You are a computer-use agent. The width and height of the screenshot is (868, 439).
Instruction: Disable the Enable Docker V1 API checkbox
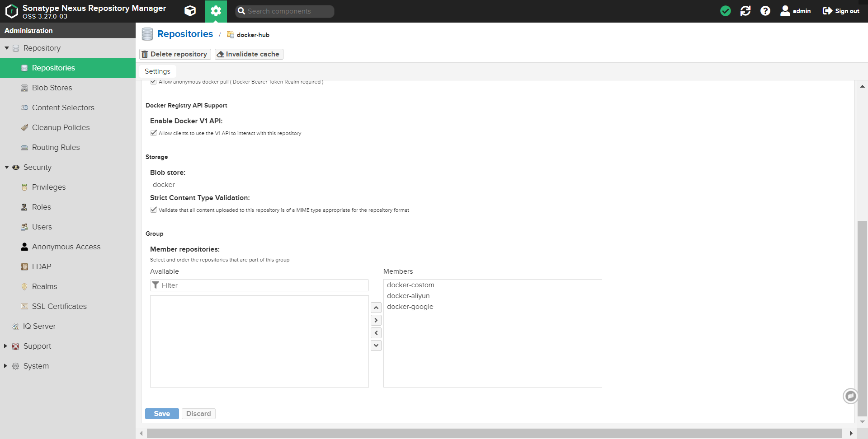click(153, 133)
